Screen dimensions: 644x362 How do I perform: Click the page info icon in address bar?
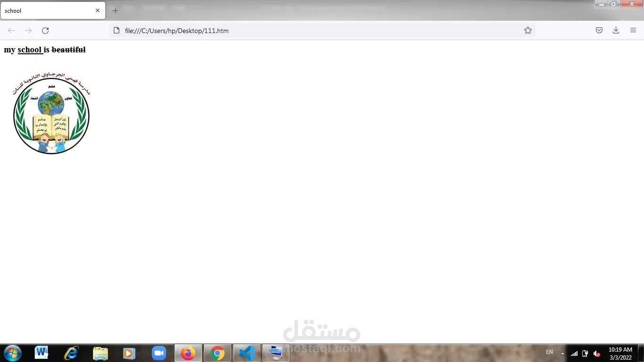point(117,31)
